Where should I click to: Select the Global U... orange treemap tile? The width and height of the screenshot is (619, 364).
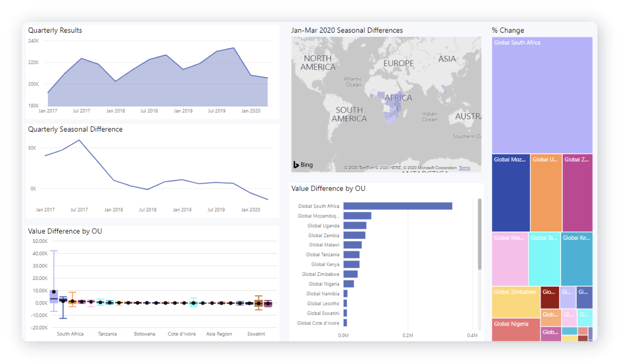[x=546, y=193]
